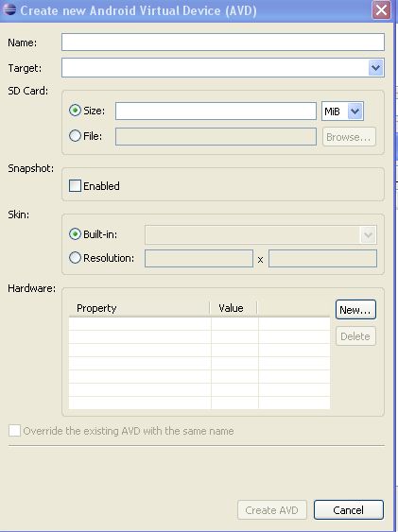
Task: Click the Property column header
Action: (140, 308)
